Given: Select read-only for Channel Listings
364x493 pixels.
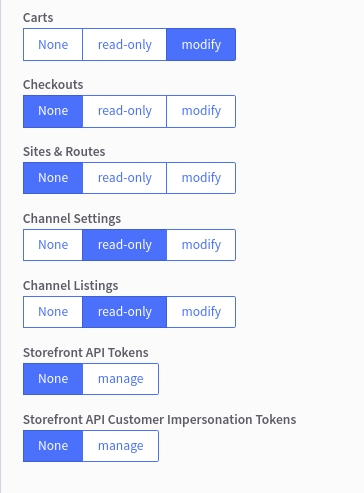Looking at the screenshot, I should click(x=124, y=312).
